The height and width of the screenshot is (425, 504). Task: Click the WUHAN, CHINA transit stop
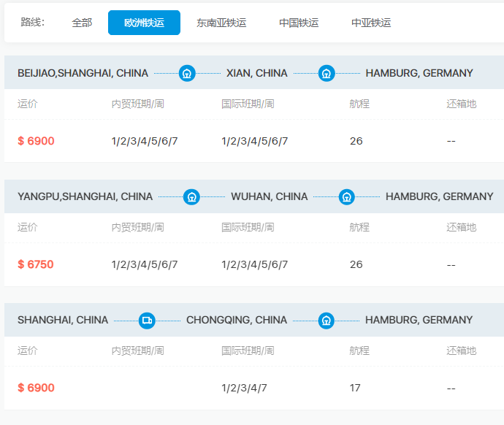(269, 196)
